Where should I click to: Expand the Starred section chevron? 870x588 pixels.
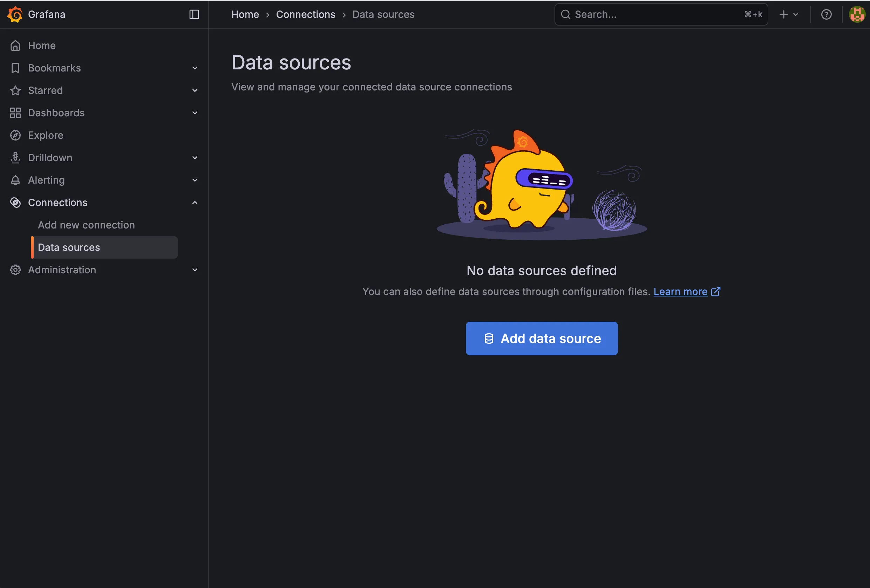[x=195, y=90]
